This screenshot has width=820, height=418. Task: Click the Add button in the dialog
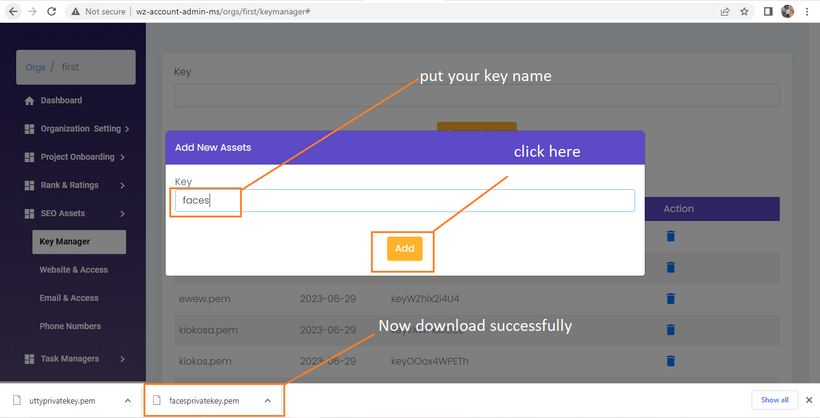[x=404, y=249]
